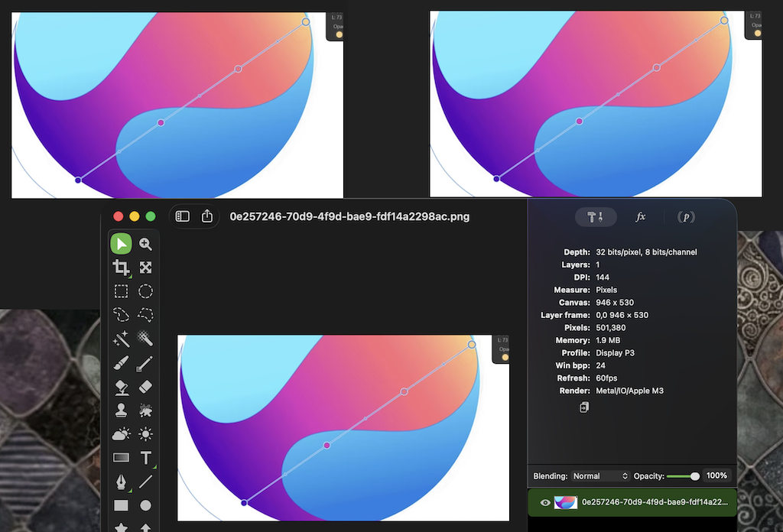Select the Move arrow tool
The image size is (783, 532).
tap(121, 244)
